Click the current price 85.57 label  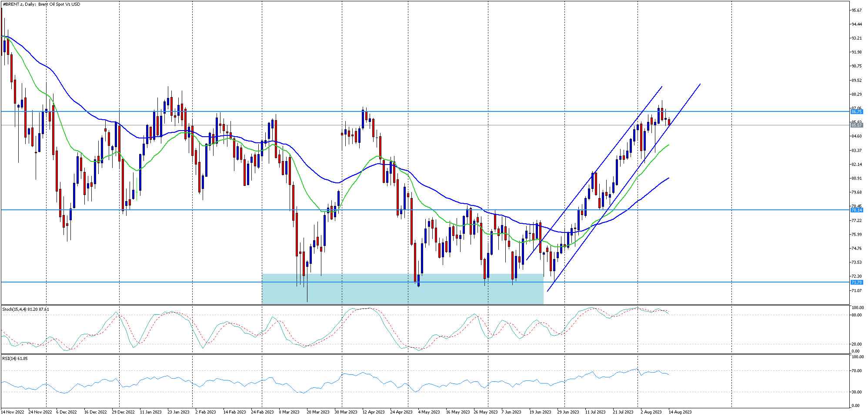[x=856, y=125]
